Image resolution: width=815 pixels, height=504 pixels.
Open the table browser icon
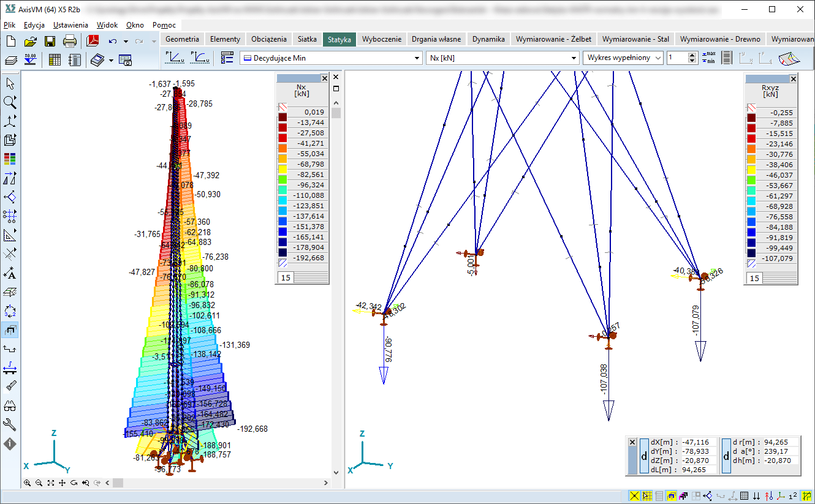pos(55,60)
